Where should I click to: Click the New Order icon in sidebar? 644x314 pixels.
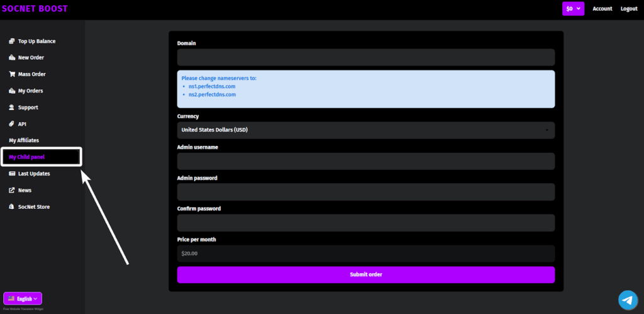[12, 58]
